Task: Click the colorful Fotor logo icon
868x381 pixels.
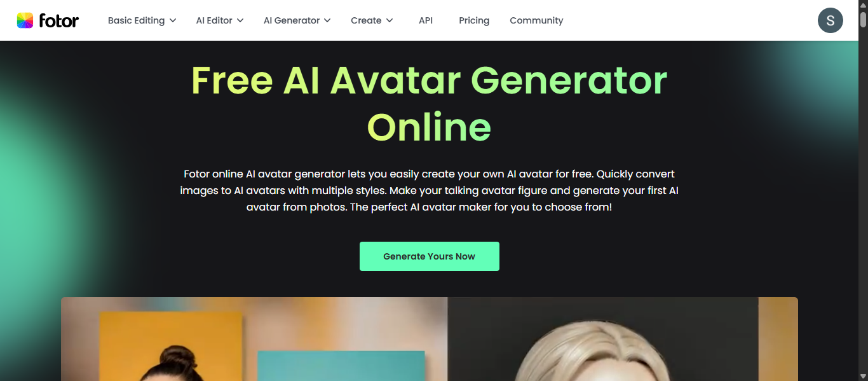Action: [x=25, y=20]
